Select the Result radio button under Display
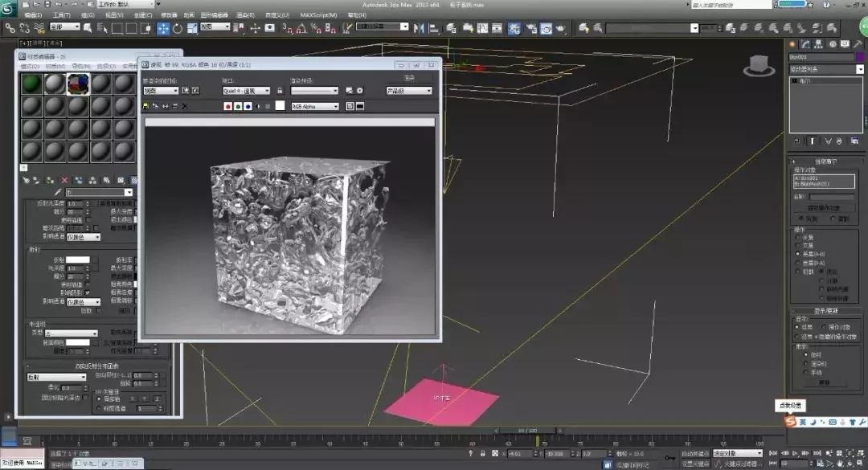The width and height of the screenshot is (868, 470). 797,327
